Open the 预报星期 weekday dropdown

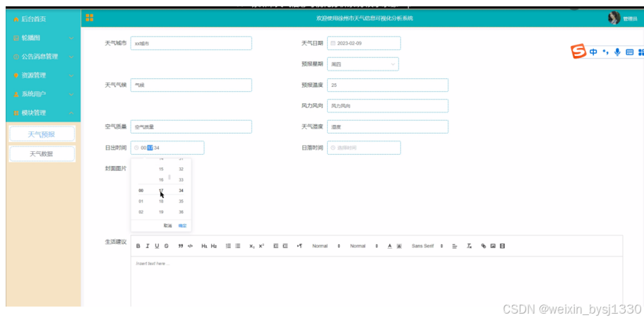[363, 64]
